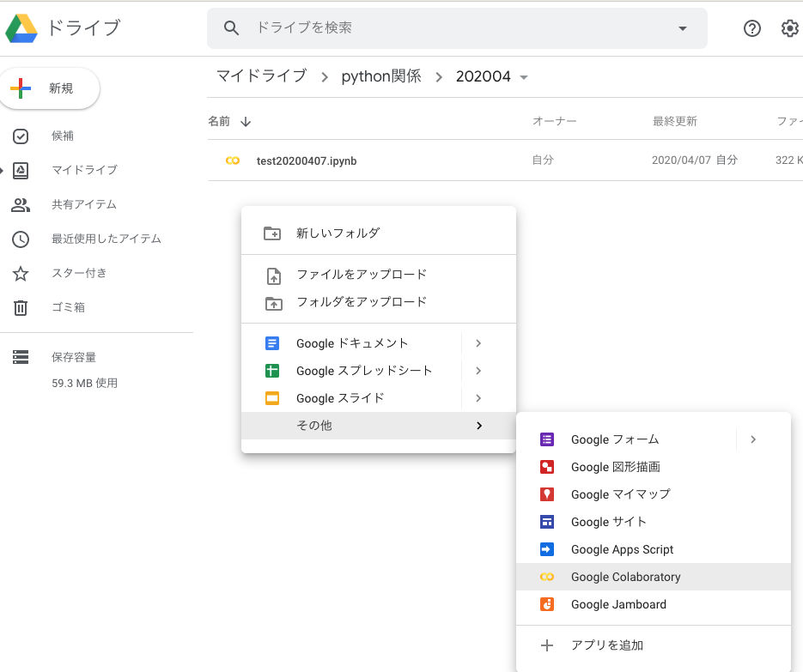Click the Google Drawings red icon
The width and height of the screenshot is (803, 672).
click(x=547, y=467)
